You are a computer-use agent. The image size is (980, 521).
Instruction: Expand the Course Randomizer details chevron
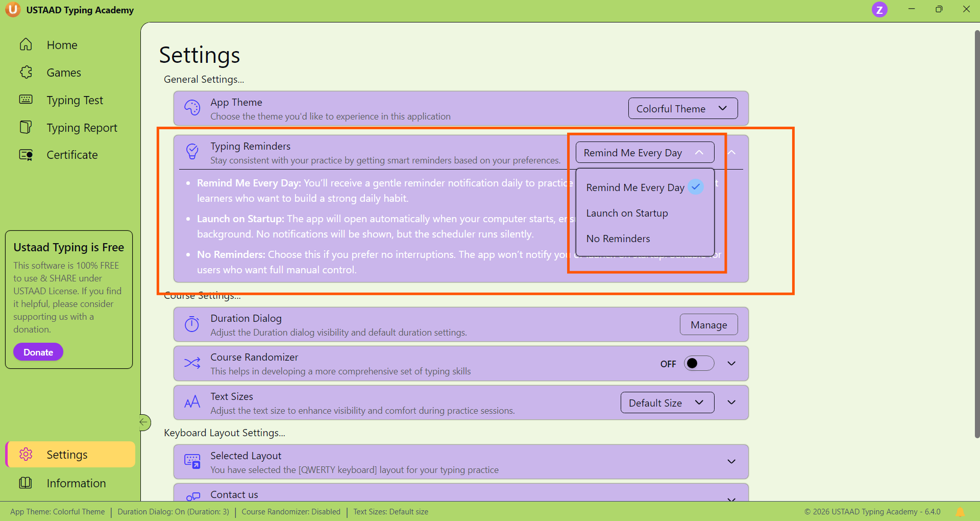[731, 363]
